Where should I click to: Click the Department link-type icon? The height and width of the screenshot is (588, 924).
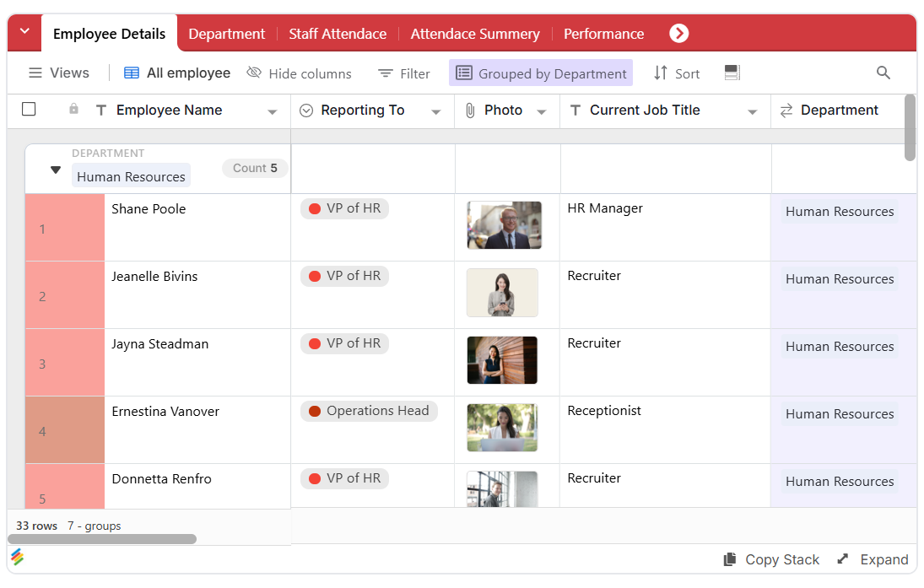(786, 111)
